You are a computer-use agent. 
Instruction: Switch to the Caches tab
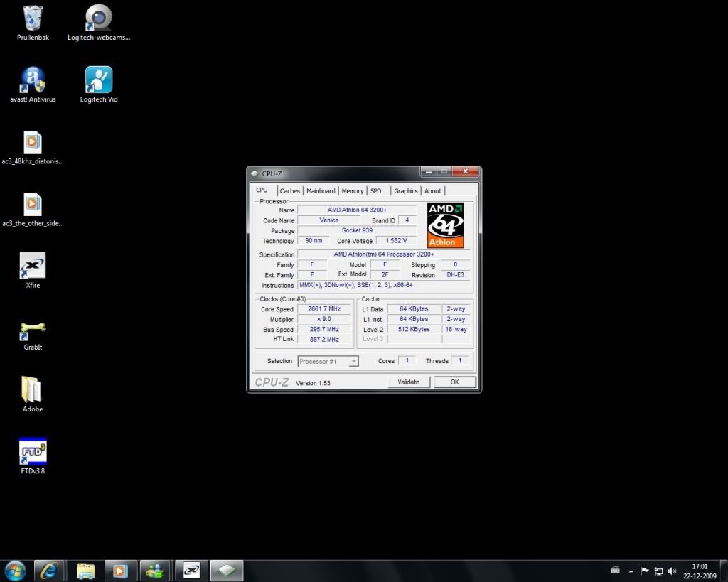[x=290, y=190]
